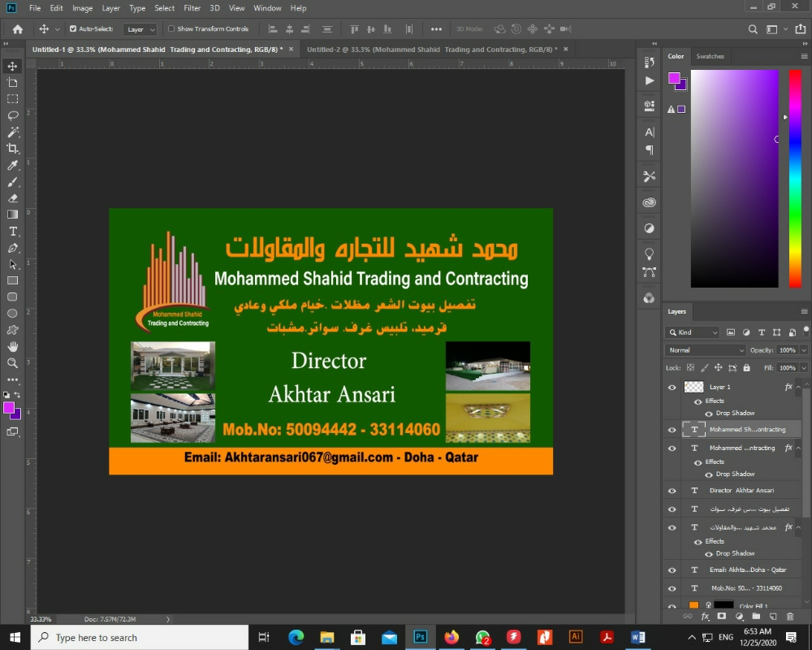
Task: Open the layer filter Kind dropdown
Action: coord(693,332)
